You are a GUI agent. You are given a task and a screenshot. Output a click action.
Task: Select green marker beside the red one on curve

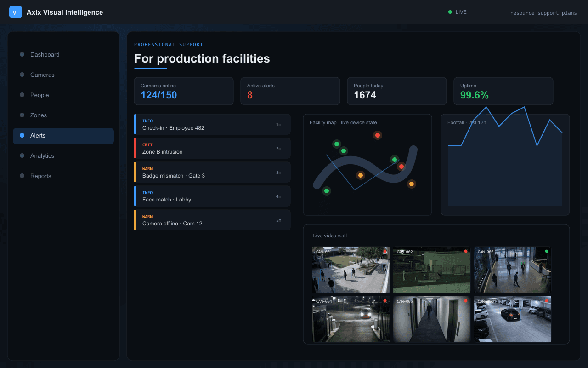[394, 160]
